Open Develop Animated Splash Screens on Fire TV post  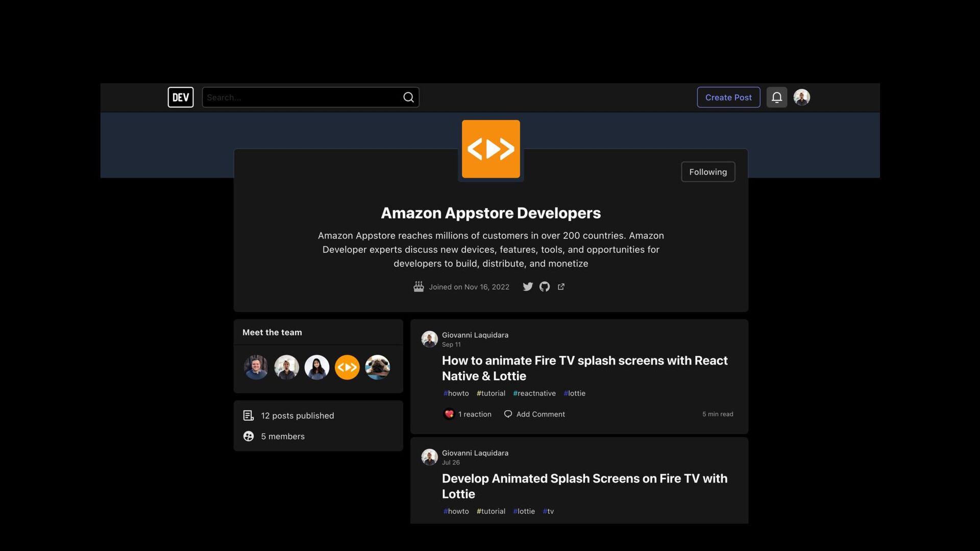point(584,486)
